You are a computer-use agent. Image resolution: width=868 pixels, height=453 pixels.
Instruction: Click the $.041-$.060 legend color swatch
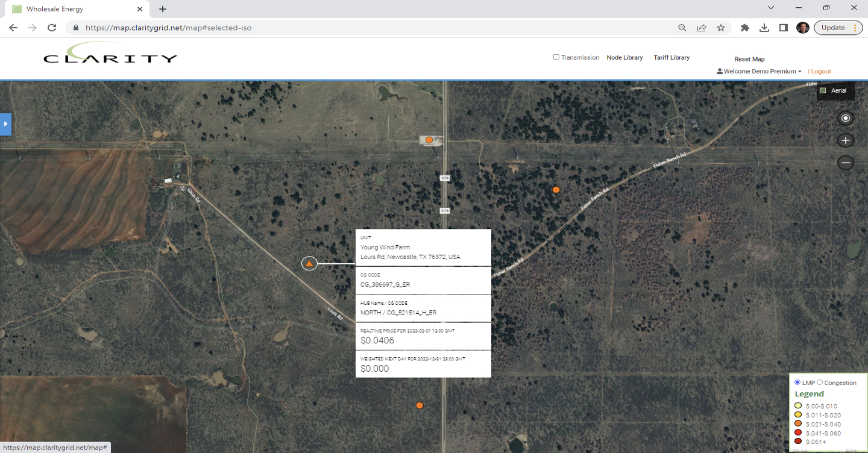798,433
